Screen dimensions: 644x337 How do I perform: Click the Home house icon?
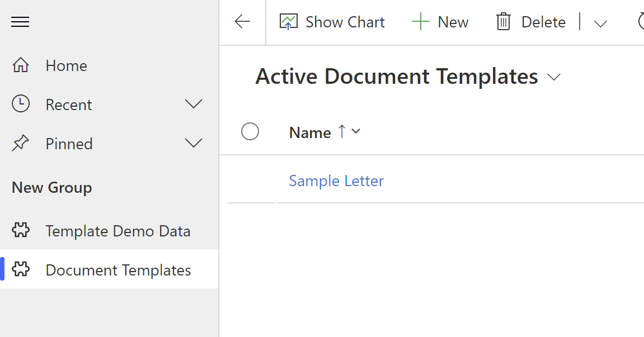coord(21,65)
